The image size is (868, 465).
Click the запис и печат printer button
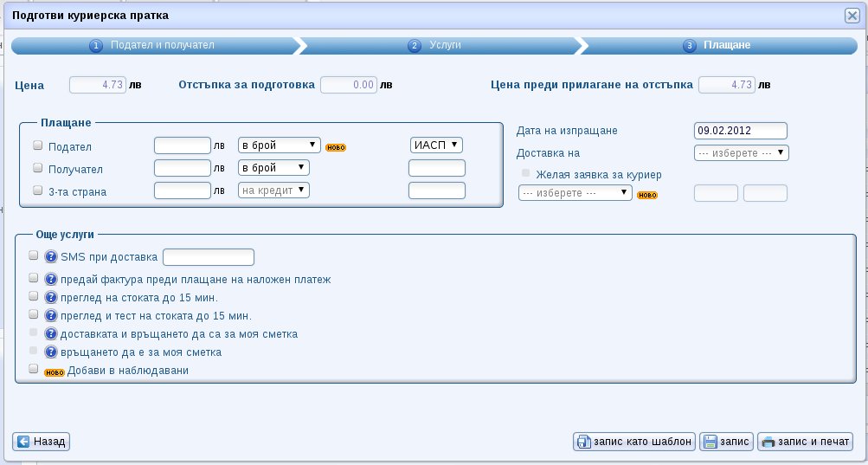805,442
